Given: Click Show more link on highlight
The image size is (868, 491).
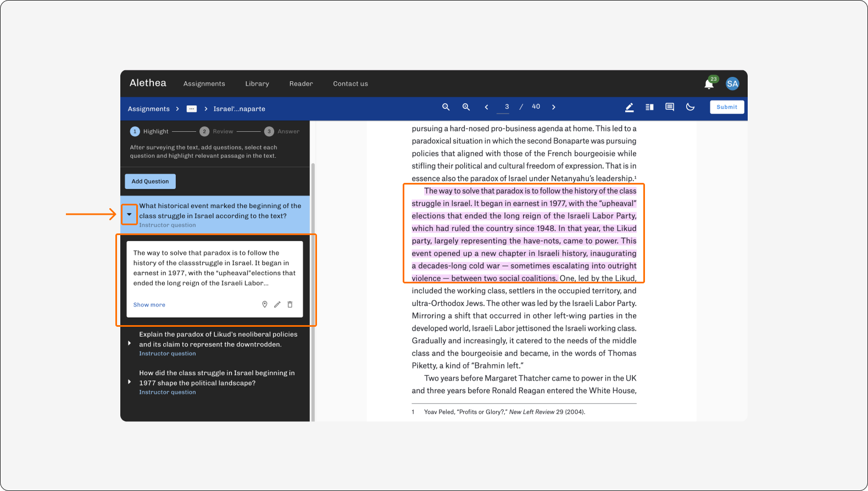Looking at the screenshot, I should 149,305.
